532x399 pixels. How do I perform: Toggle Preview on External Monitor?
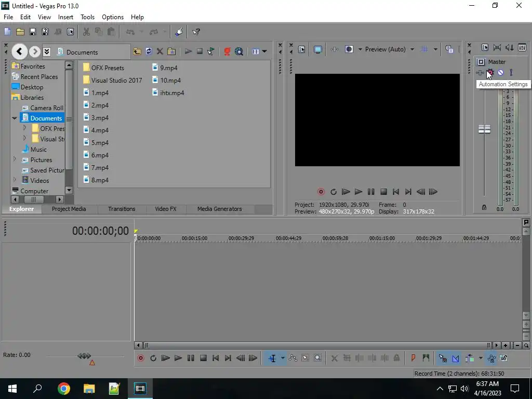(317, 49)
